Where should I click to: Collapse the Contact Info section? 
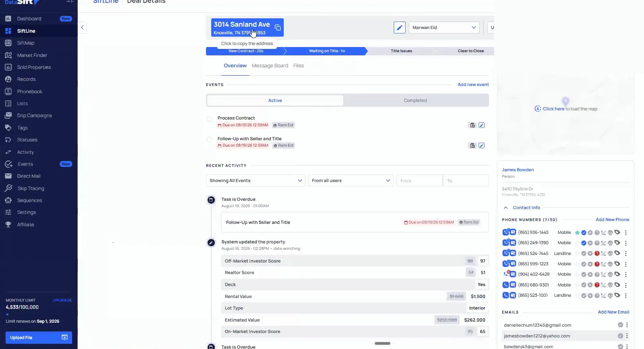pyautogui.click(x=506, y=208)
